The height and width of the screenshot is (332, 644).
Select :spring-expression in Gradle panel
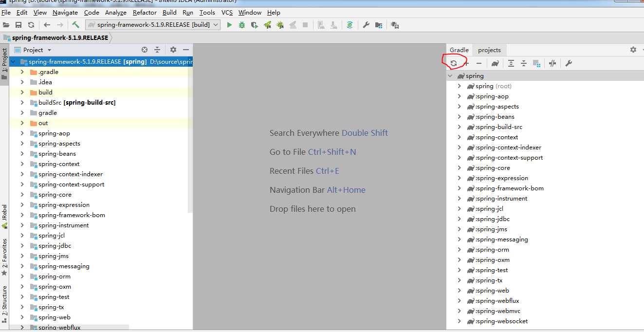pyautogui.click(x=501, y=178)
